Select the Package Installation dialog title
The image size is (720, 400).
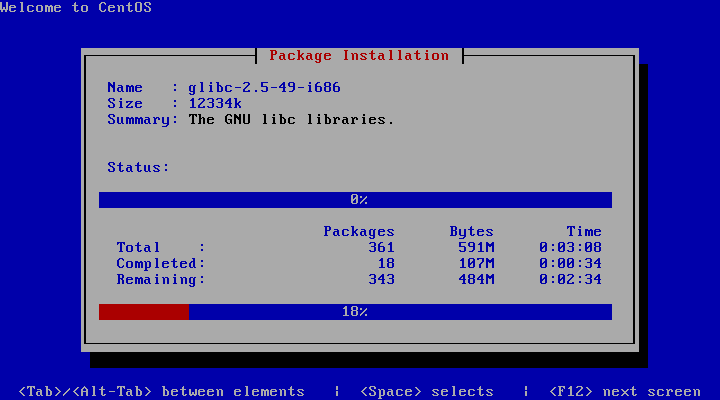click(x=359, y=56)
